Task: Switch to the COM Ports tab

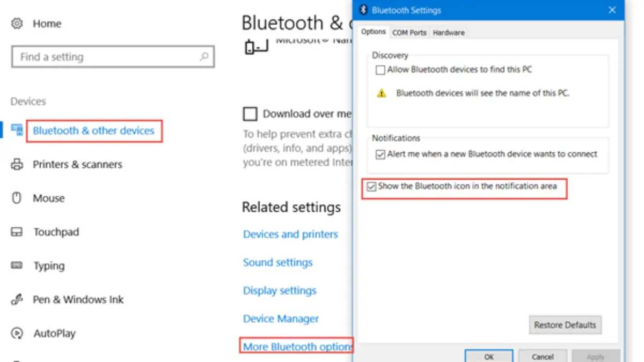Action: 409,33
